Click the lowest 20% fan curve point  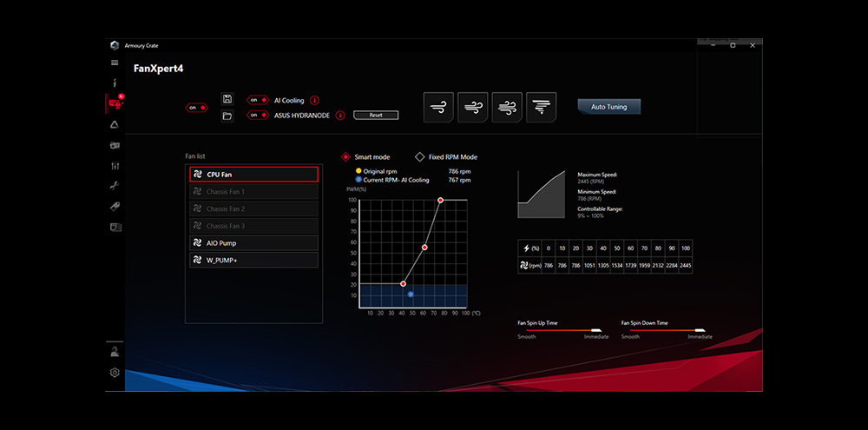tap(403, 284)
